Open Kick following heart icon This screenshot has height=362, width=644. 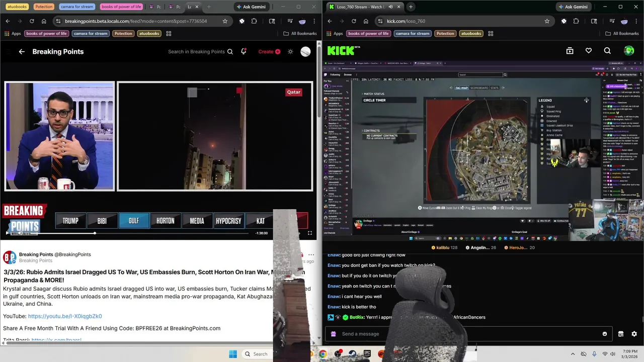pyautogui.click(x=589, y=51)
